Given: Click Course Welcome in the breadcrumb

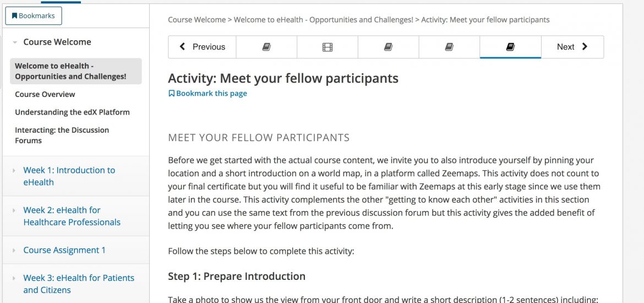Looking at the screenshot, I should tap(197, 20).
